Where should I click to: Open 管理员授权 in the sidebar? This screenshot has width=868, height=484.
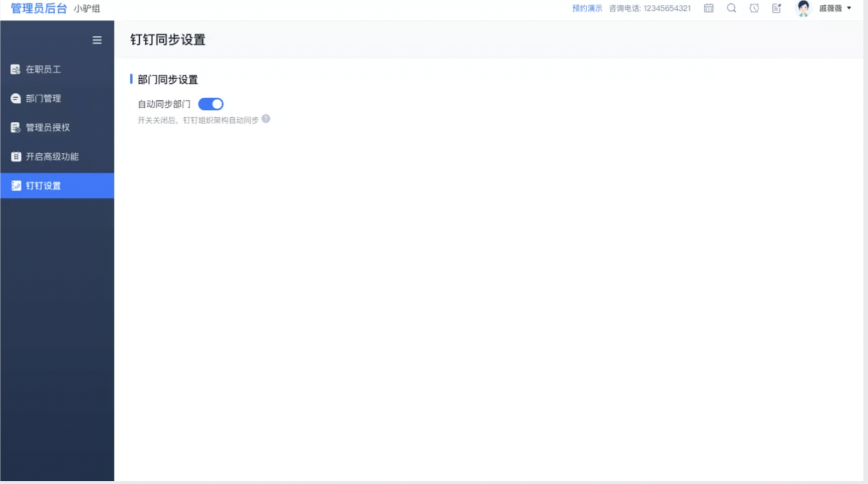point(57,127)
